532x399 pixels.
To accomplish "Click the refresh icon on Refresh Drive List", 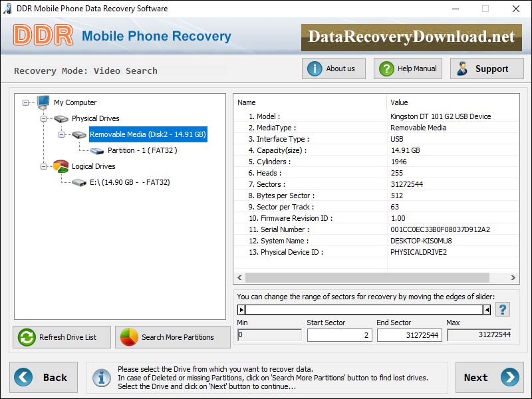I will 25,337.
